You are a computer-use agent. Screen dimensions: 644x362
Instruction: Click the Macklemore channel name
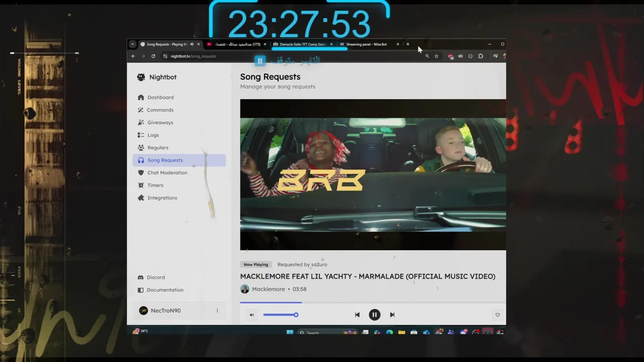[268, 289]
